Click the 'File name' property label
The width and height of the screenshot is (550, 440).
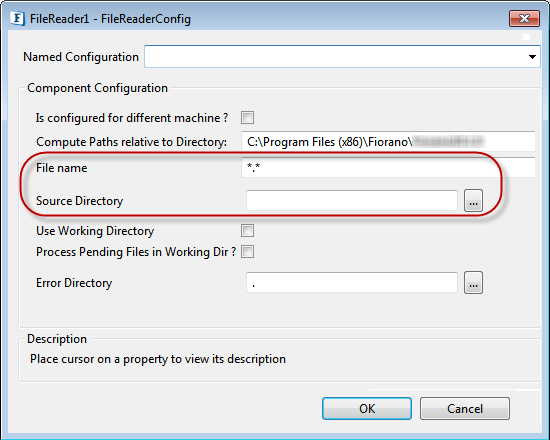[x=62, y=168]
